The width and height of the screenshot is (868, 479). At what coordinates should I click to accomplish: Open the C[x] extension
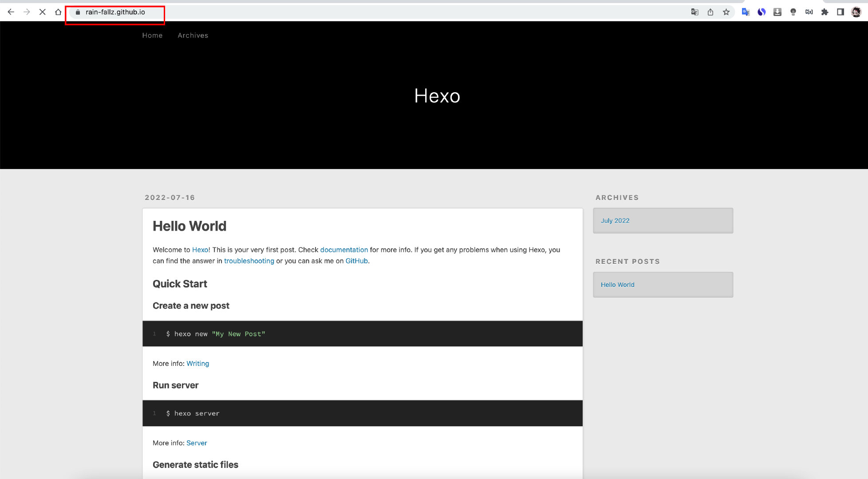tap(809, 12)
